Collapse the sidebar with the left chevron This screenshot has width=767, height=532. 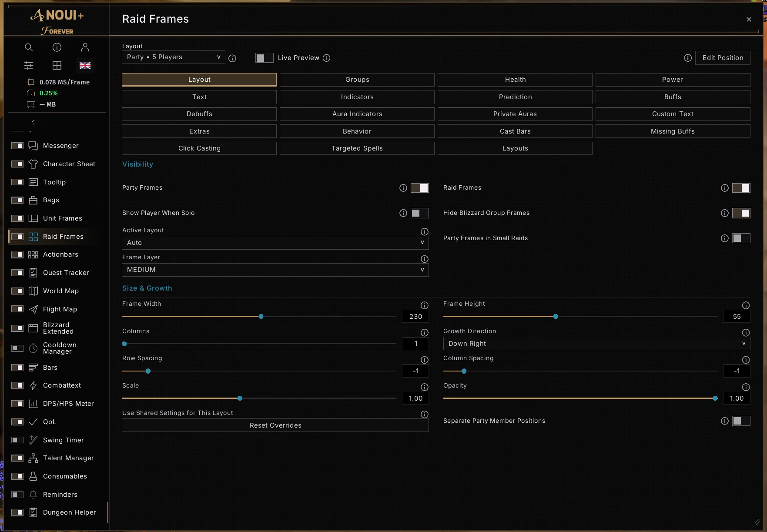point(33,122)
